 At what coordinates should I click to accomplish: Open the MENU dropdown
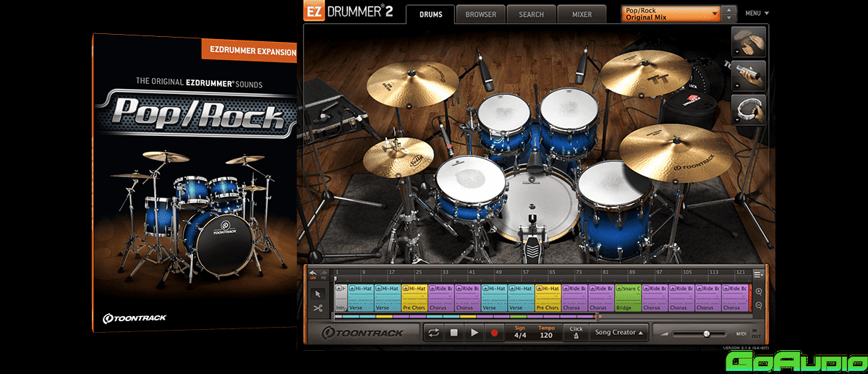[757, 13]
